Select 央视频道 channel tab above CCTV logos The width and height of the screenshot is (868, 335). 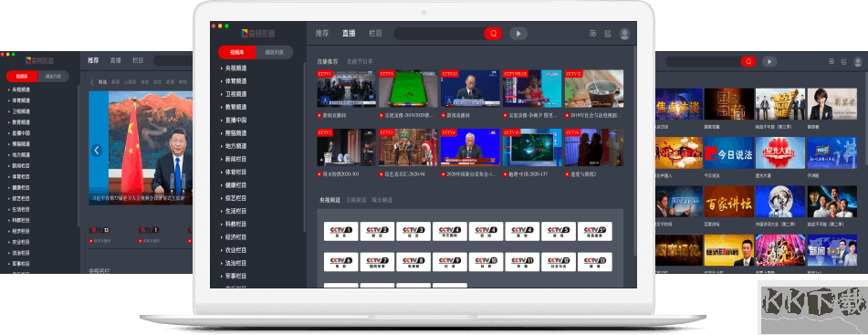(x=329, y=199)
